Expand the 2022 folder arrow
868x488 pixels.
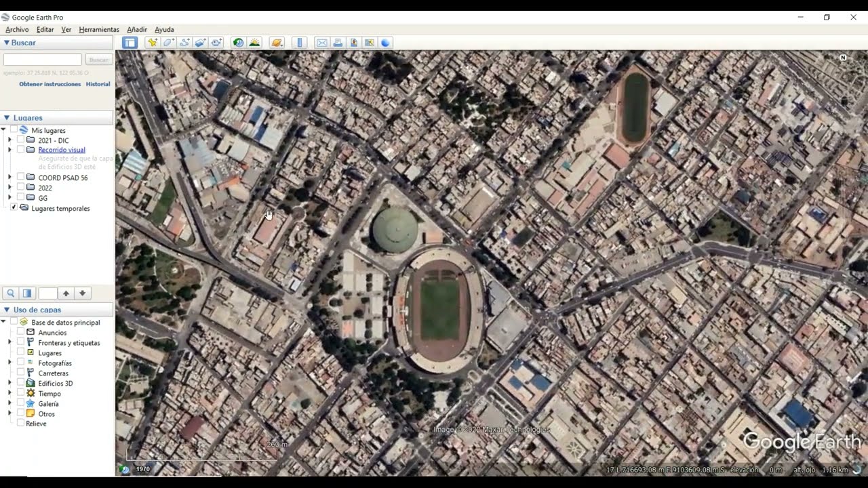click(x=9, y=188)
